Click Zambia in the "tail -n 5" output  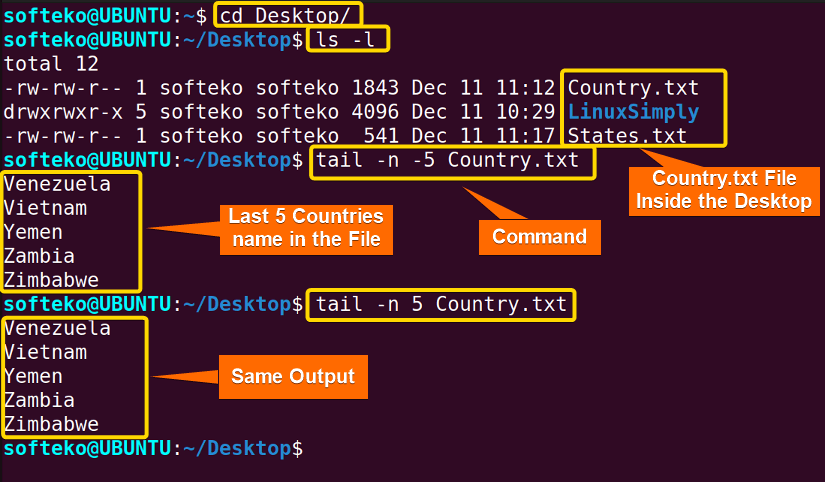(39, 400)
